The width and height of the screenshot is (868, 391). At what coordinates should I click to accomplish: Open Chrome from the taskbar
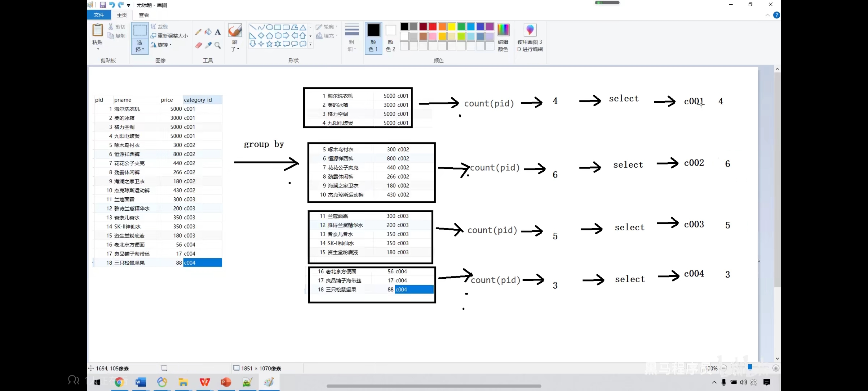tap(119, 382)
